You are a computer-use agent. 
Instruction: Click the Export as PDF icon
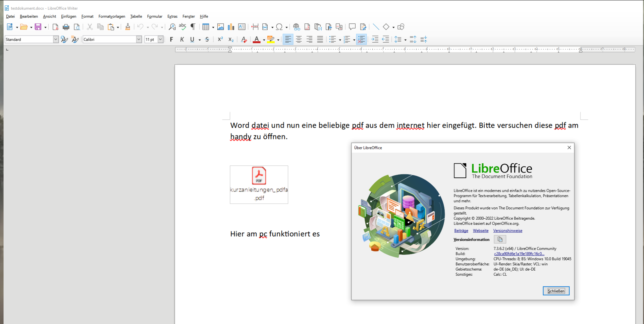click(x=55, y=27)
